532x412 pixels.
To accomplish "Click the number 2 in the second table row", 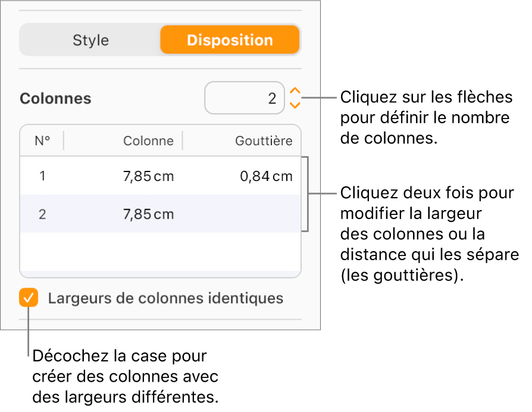I will [x=42, y=214].
